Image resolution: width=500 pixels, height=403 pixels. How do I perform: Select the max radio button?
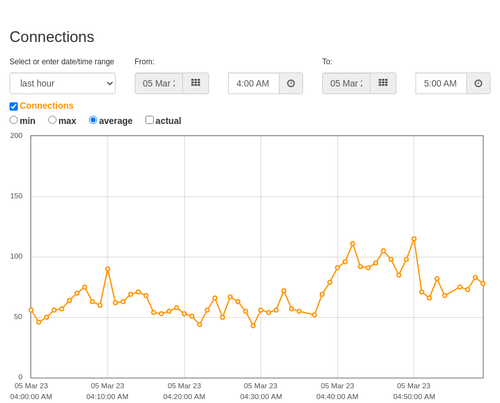pyautogui.click(x=52, y=120)
